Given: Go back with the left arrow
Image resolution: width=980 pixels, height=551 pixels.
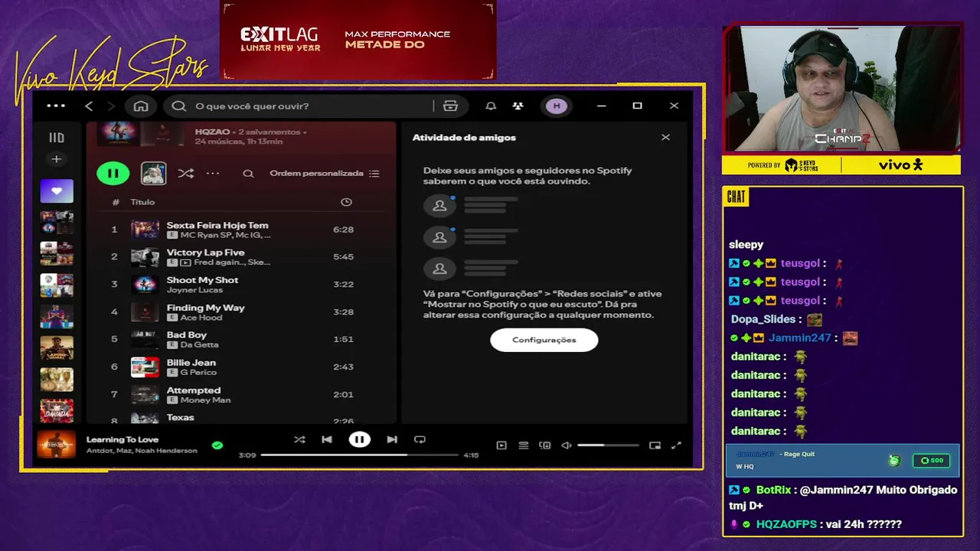Looking at the screenshot, I should coord(89,106).
